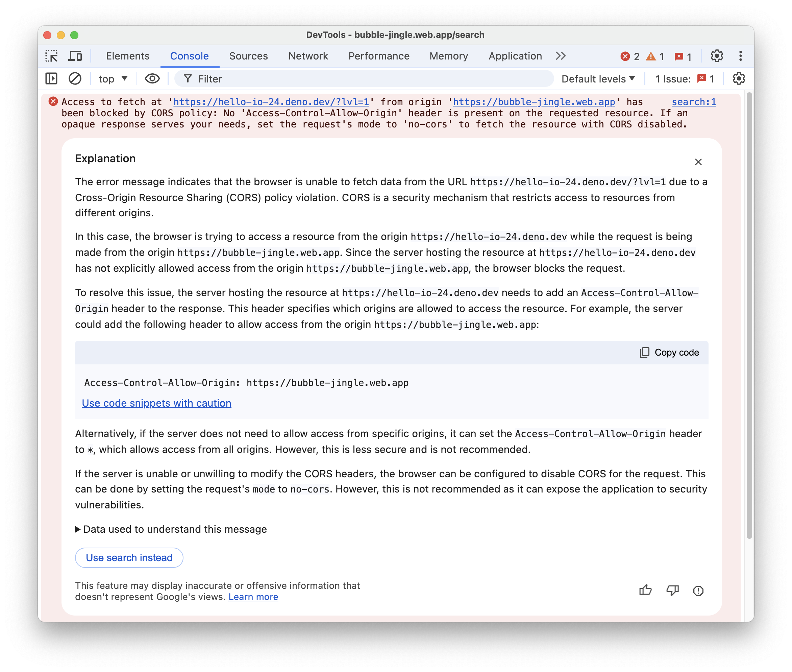The width and height of the screenshot is (792, 672).
Task: Click the thumbs up feedback icon
Action: [645, 590]
